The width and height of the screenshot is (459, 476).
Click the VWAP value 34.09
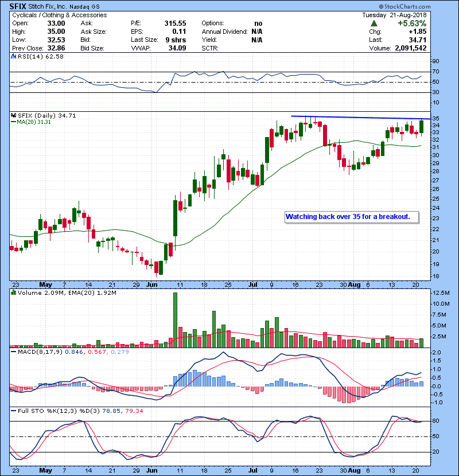click(x=177, y=48)
